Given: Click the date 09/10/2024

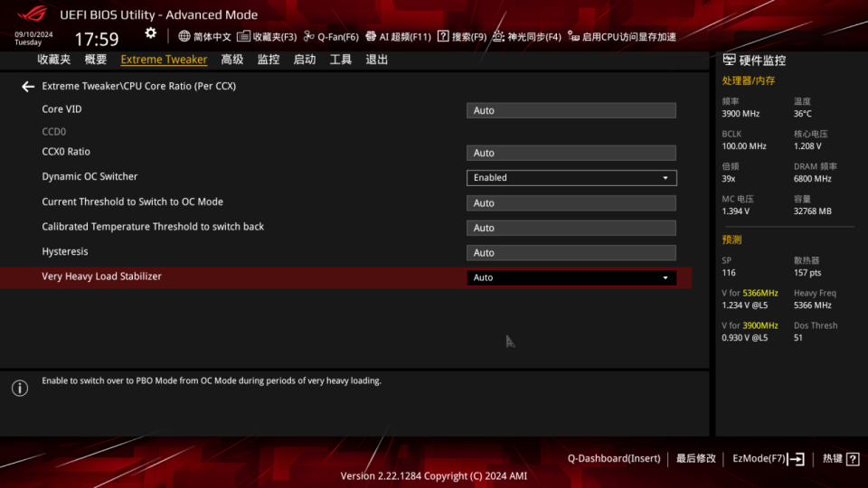Looking at the screenshot, I should coord(33,34).
